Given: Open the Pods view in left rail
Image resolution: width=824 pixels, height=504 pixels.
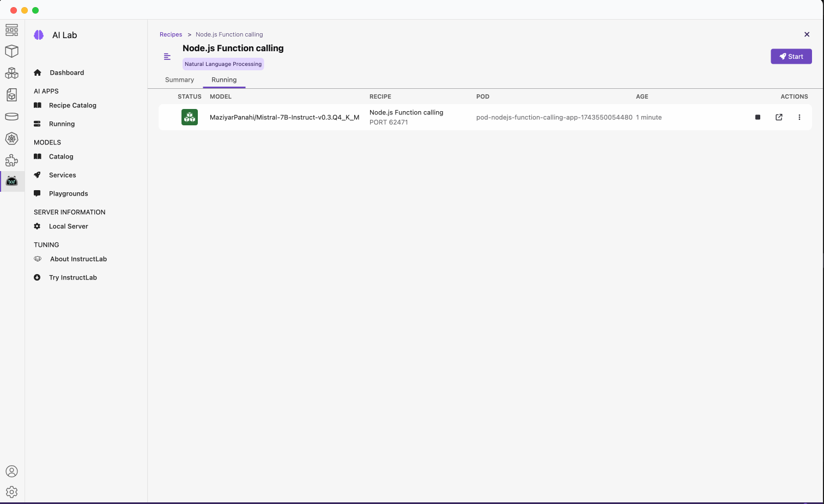Looking at the screenshot, I should (12, 73).
